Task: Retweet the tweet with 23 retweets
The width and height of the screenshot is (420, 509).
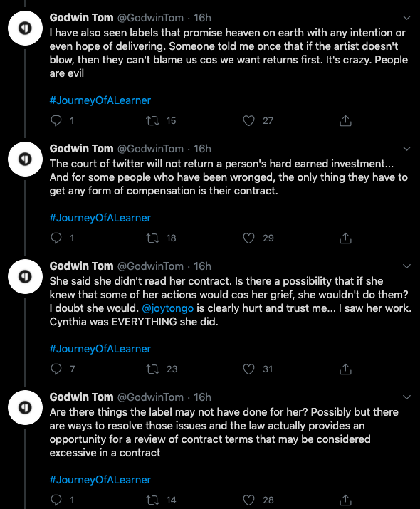Action: coord(152,369)
